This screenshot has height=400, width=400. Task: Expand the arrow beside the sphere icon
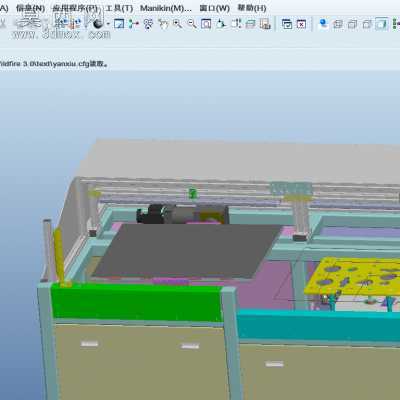tap(108, 24)
